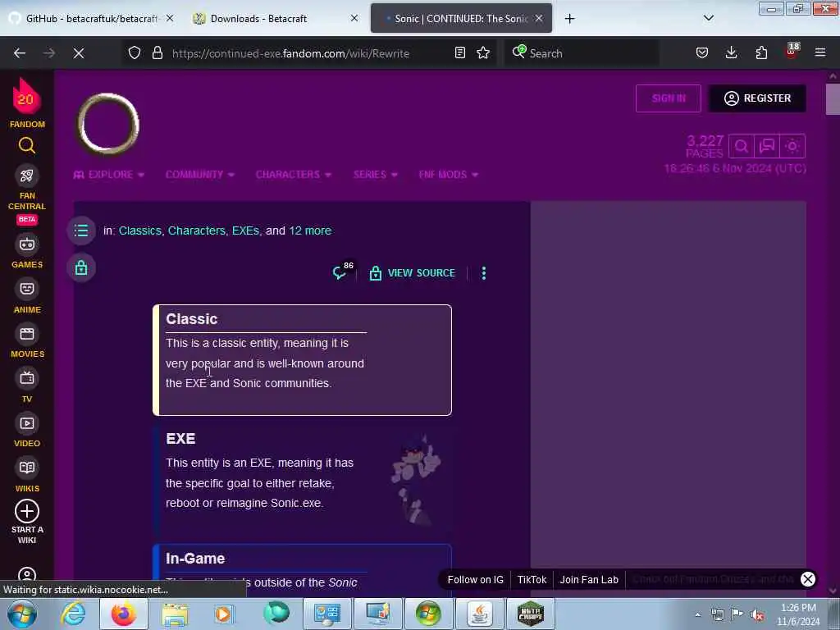This screenshot has width=840, height=630.
Task: Expand the FNF Mods dropdown menu
Action: 449,175
